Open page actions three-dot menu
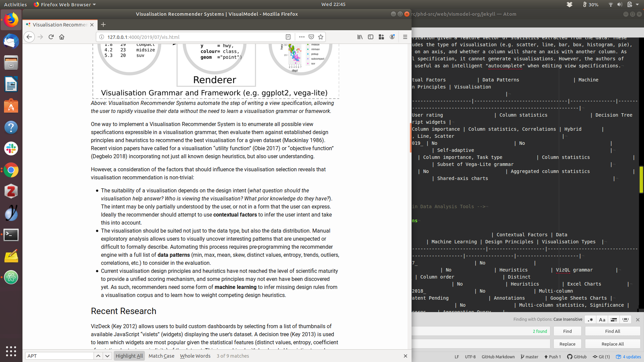 click(x=302, y=37)
